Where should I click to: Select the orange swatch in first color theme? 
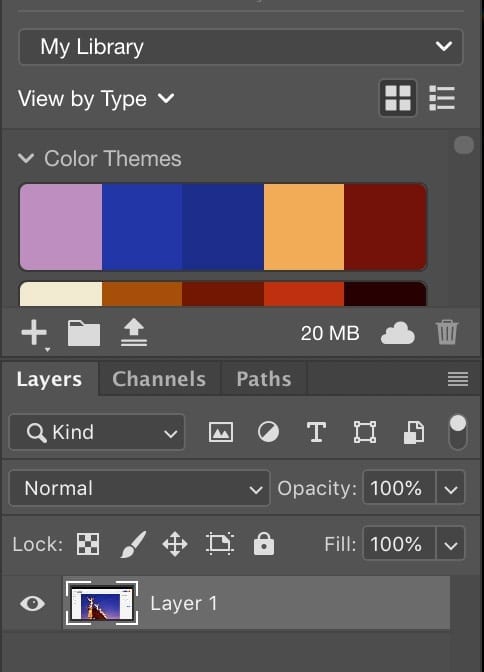pyautogui.click(x=304, y=227)
